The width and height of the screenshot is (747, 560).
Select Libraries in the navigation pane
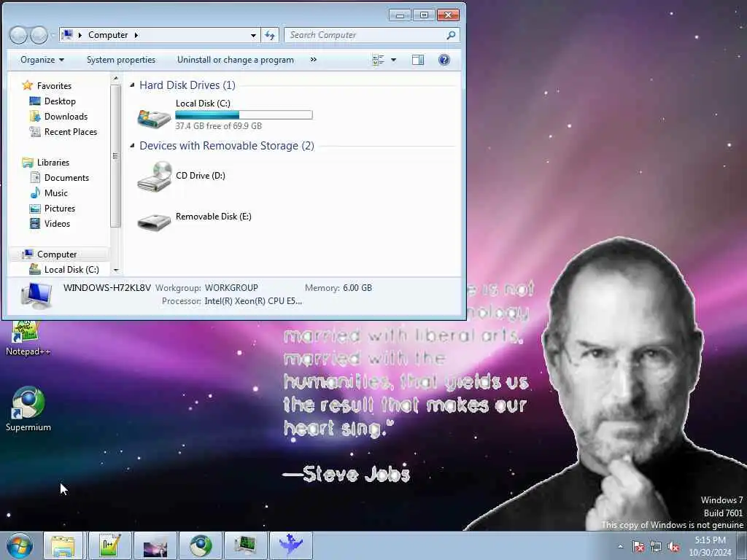[46, 163]
